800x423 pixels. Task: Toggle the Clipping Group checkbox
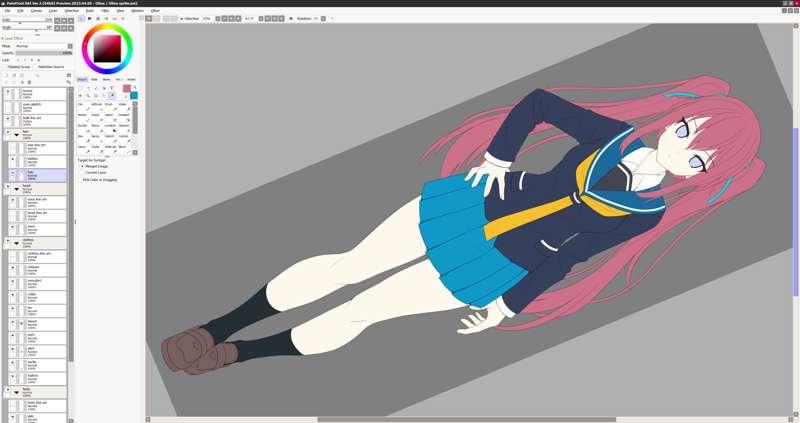click(x=17, y=67)
